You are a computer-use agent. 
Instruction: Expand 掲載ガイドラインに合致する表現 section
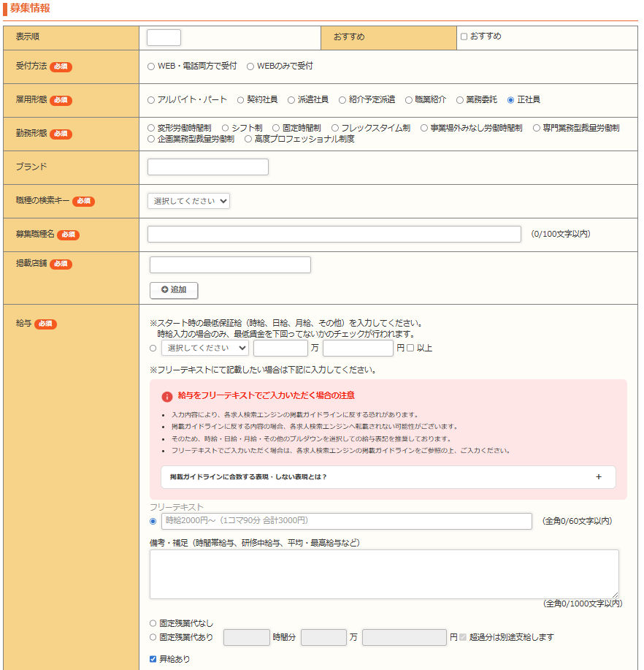click(x=248, y=477)
